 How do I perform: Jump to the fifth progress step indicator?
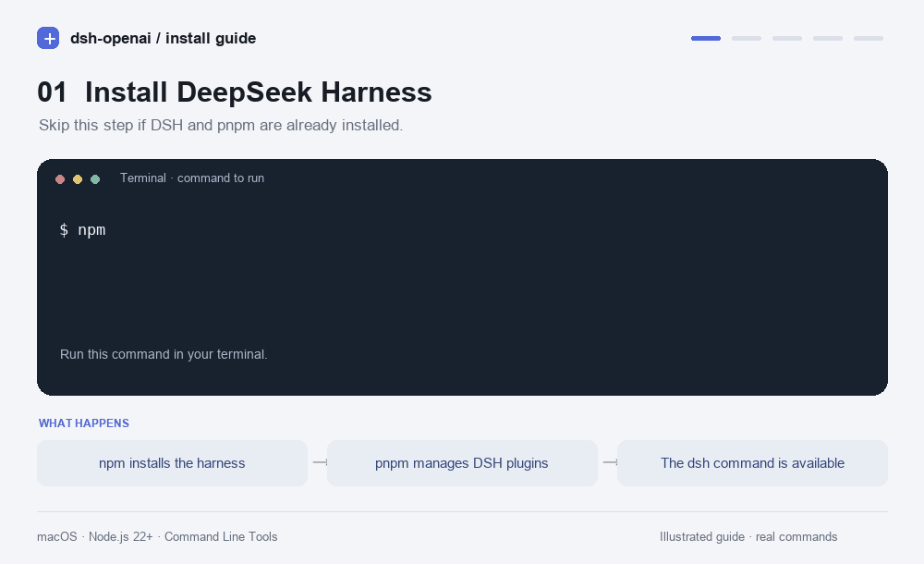(x=869, y=38)
